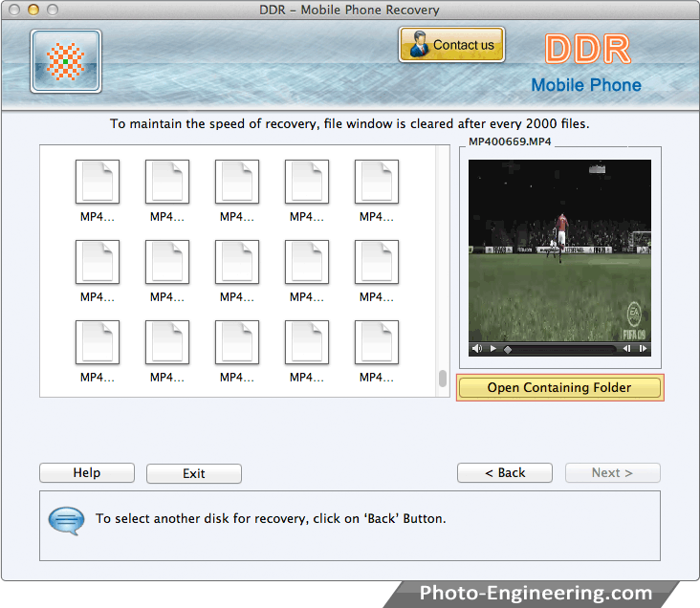Mute the video preview using the speaker icon

(x=477, y=349)
